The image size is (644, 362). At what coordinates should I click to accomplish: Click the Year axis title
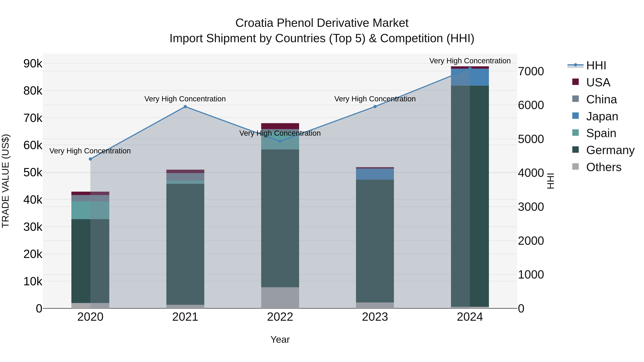(x=280, y=340)
